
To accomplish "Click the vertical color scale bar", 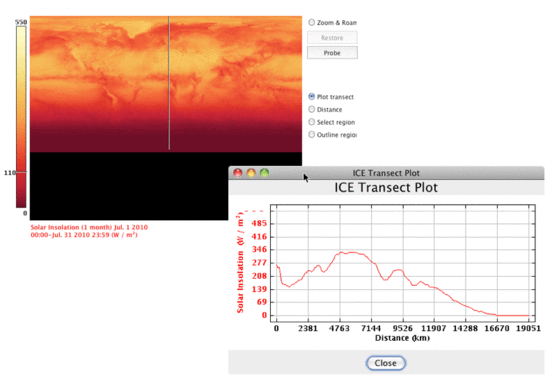I will click(x=21, y=117).
